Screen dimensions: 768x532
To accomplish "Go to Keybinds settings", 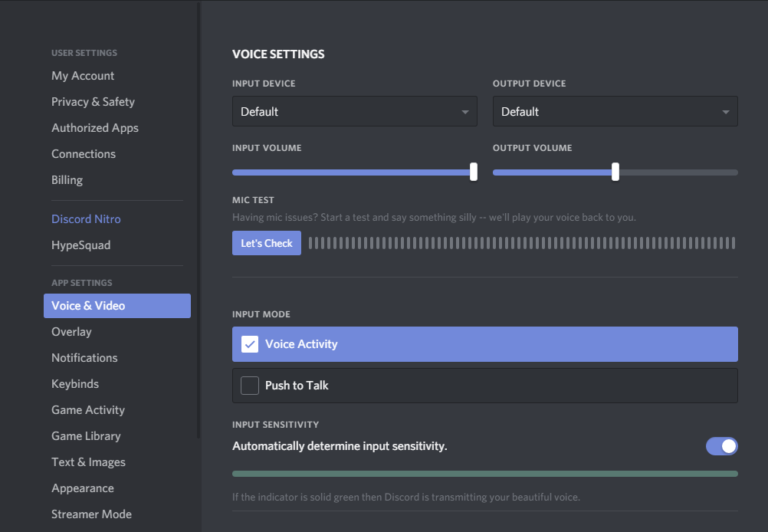I will click(75, 384).
